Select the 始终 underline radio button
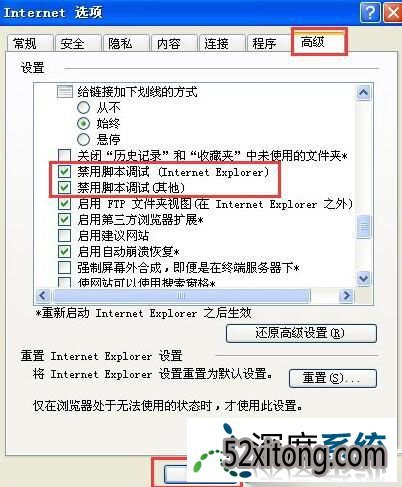This screenshot has width=402, height=487. [x=83, y=123]
